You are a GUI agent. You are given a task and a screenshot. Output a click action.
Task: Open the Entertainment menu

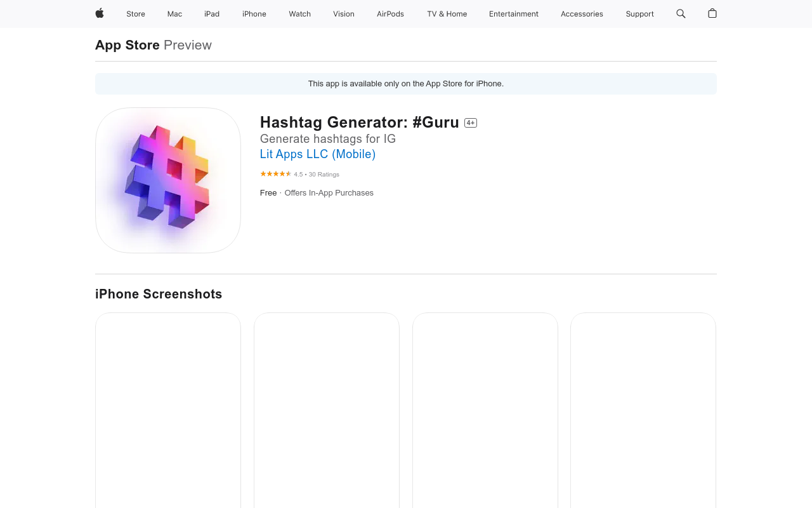click(x=514, y=14)
